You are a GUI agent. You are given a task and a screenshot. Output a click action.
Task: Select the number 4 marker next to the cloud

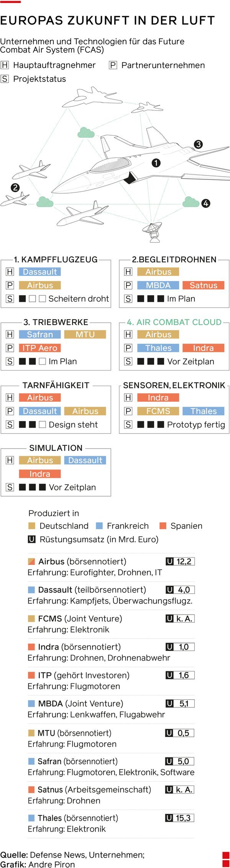pyautogui.click(x=206, y=203)
